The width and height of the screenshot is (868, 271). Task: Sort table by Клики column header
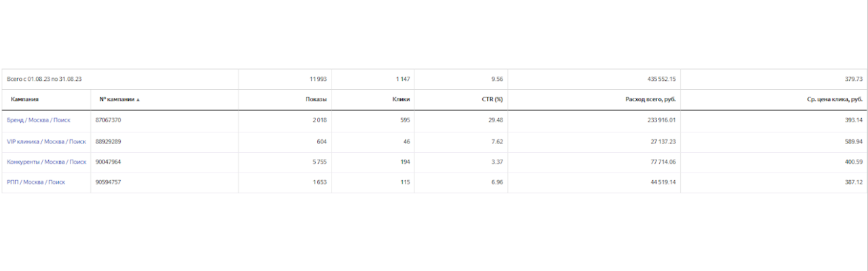(x=401, y=99)
